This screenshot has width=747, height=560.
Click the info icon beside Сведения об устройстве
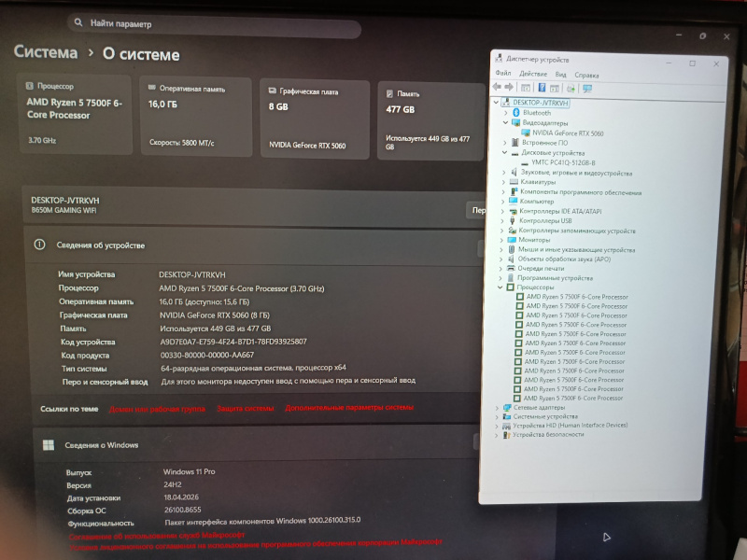pos(39,245)
